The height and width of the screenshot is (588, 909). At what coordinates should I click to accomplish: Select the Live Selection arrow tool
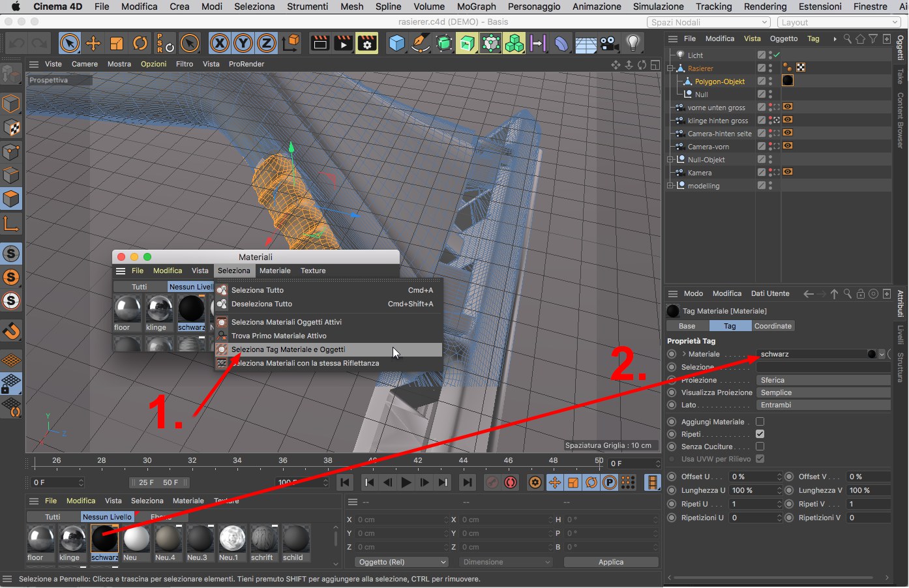tap(69, 44)
